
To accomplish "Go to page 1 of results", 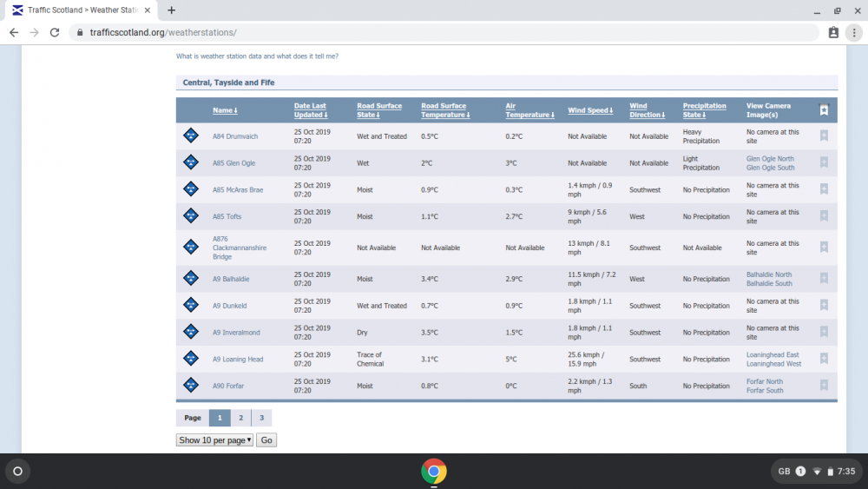I will (220, 418).
